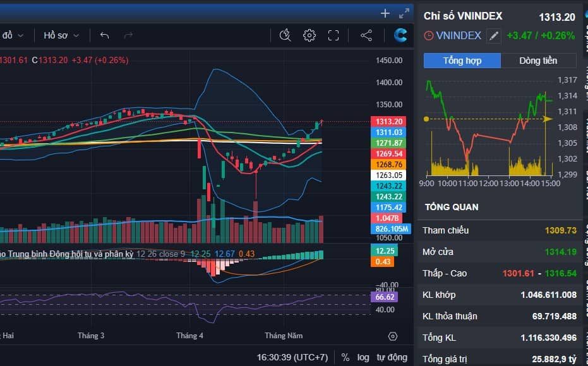Open Hồ sơ dropdown
Viewport: 588px width, 366px height.
coord(61,35)
